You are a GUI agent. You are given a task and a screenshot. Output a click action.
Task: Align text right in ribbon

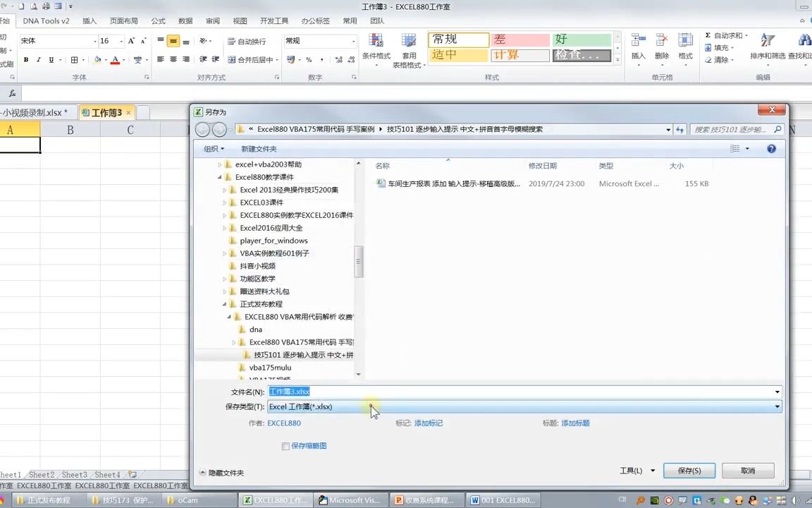click(x=186, y=59)
